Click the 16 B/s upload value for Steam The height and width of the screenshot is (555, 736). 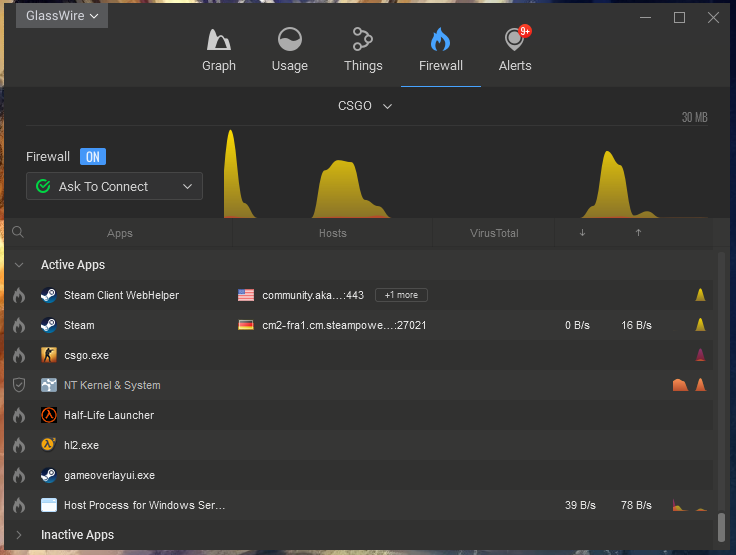(636, 325)
